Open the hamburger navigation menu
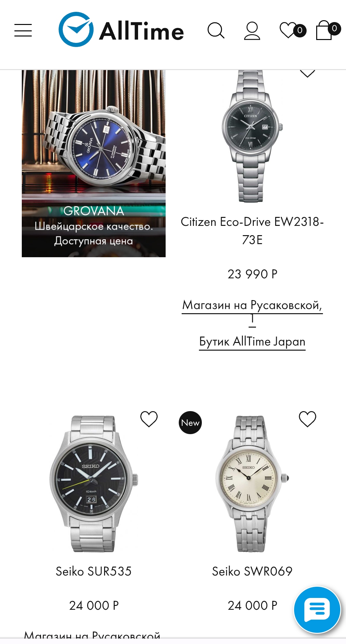The width and height of the screenshot is (346, 644). tap(23, 30)
